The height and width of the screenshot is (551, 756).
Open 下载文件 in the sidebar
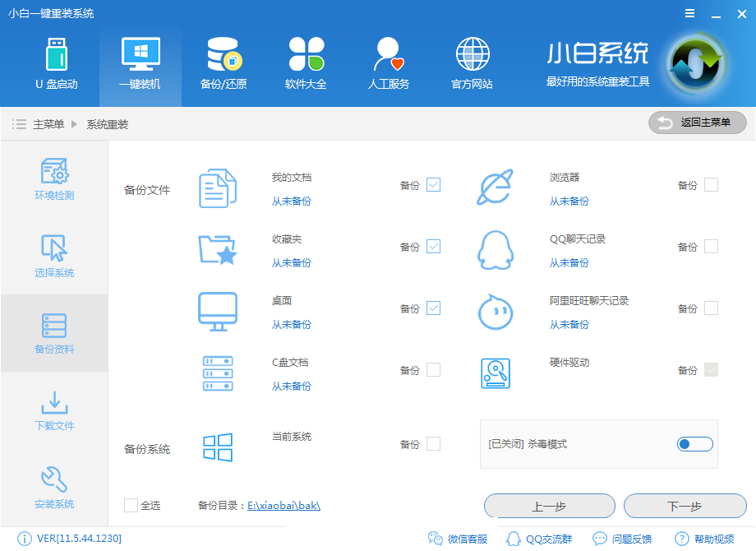(54, 410)
